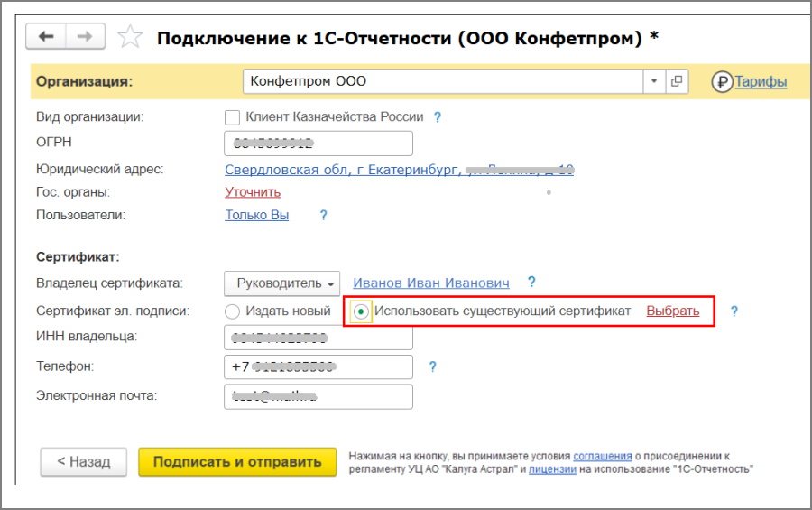Open the Только Вы users link

[x=257, y=215]
